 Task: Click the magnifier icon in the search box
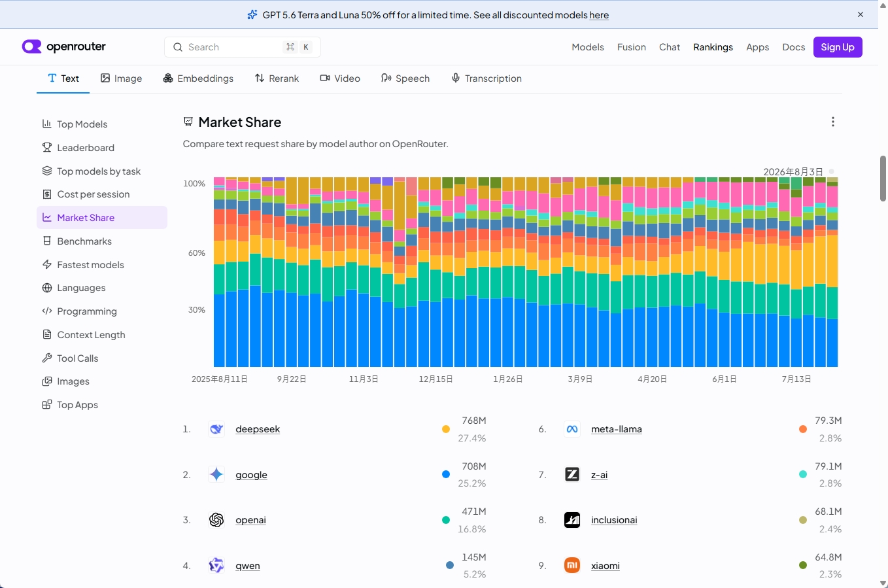click(177, 47)
